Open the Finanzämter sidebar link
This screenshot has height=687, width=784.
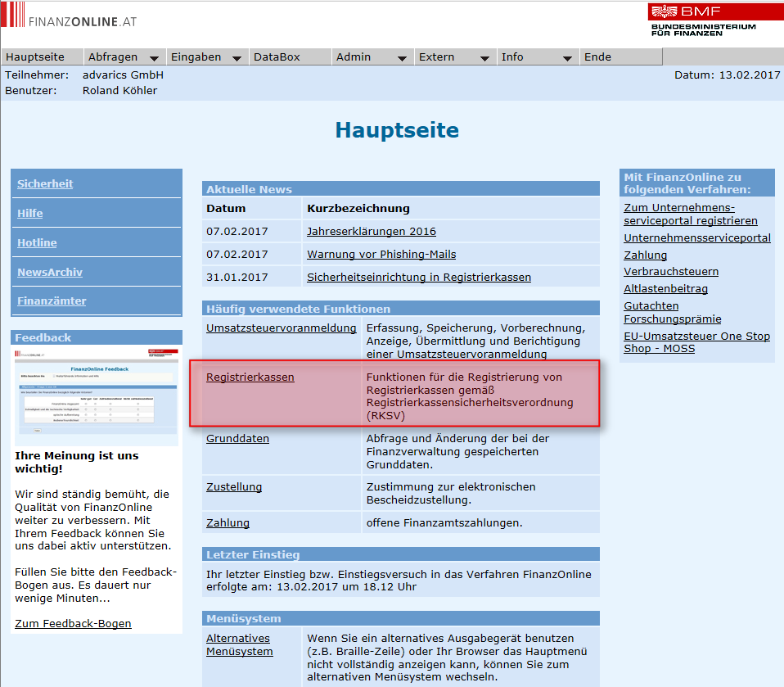click(x=52, y=301)
